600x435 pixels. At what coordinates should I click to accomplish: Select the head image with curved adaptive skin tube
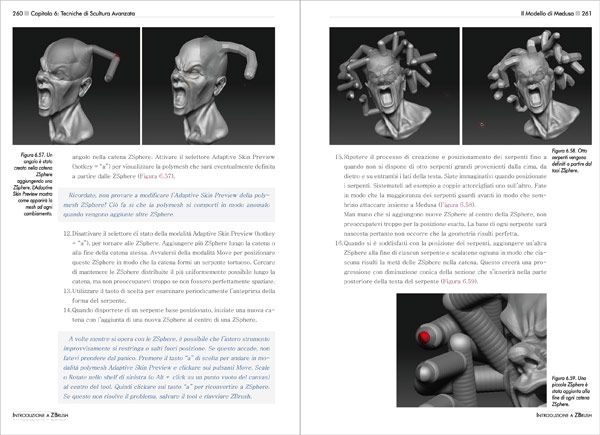[209, 86]
